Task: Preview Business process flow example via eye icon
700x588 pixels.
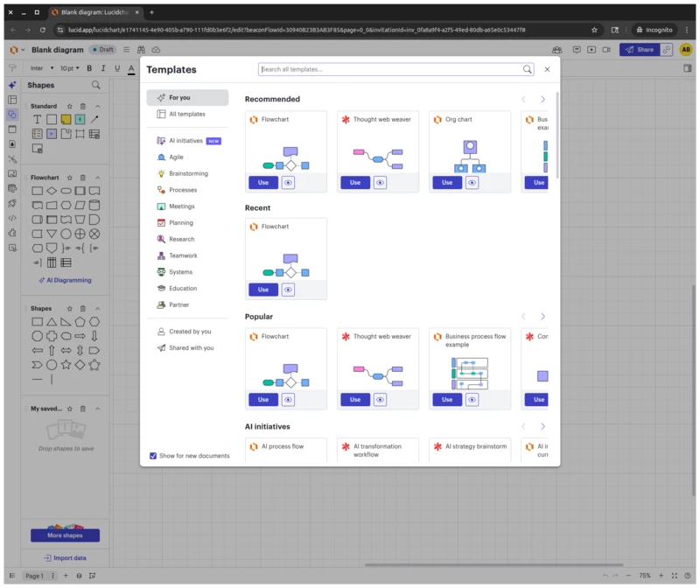Action: click(x=472, y=400)
